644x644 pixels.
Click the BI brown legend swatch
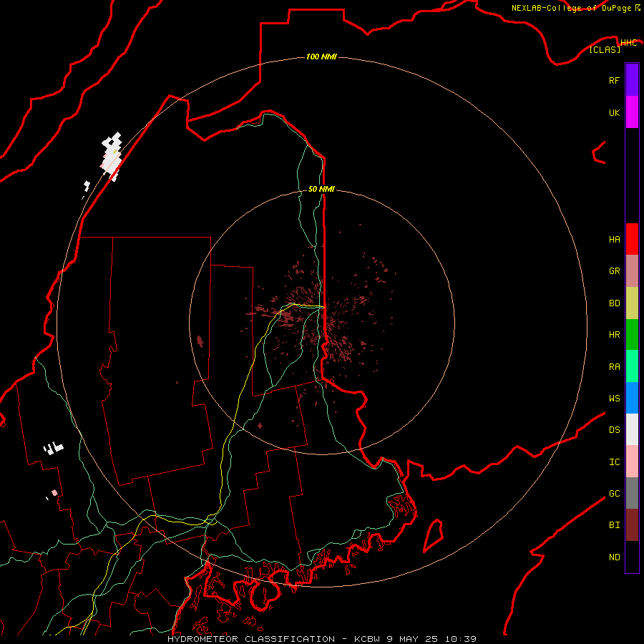(632, 525)
